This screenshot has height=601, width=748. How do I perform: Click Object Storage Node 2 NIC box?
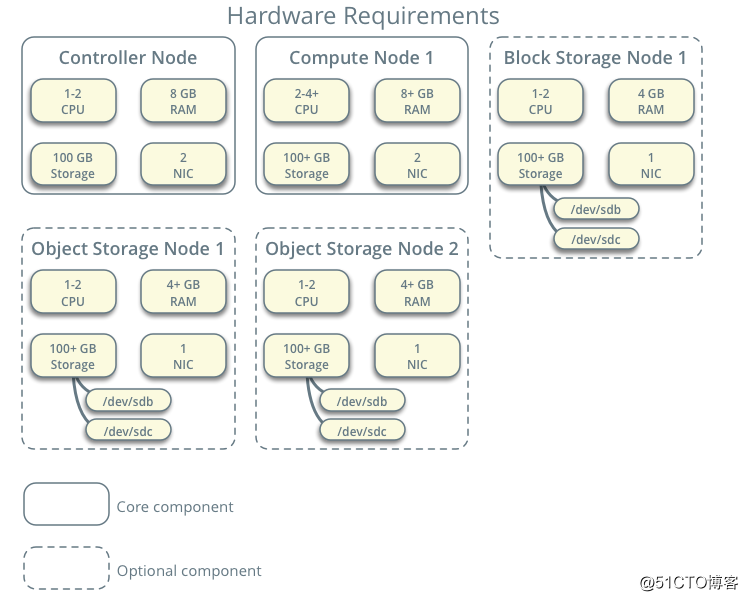[417, 356]
